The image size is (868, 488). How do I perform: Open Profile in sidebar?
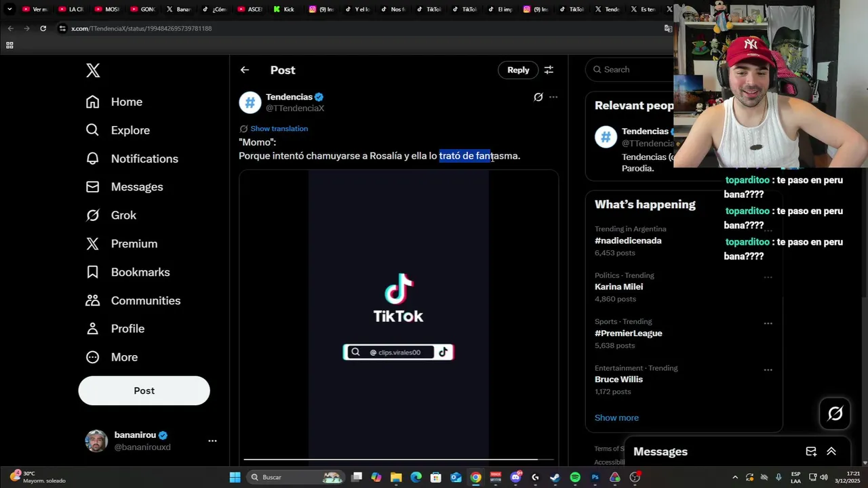115,329
